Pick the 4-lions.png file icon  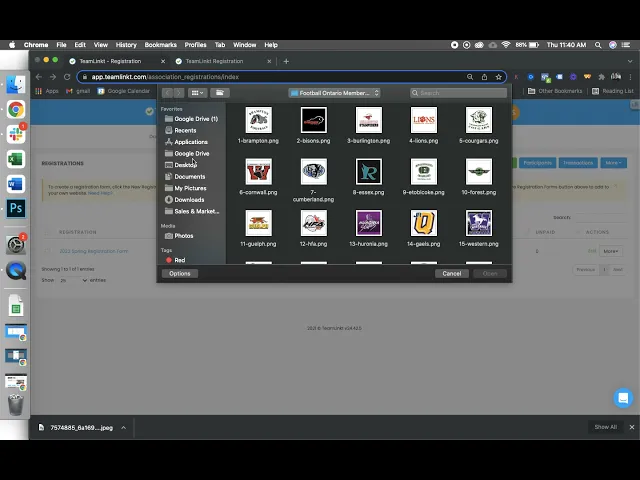coord(424,120)
